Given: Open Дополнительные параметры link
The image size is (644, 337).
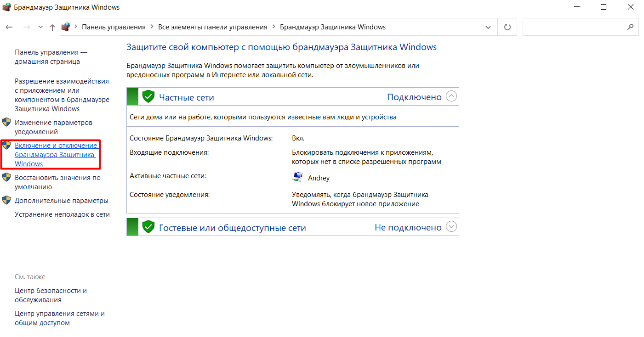Looking at the screenshot, I should (x=62, y=201).
